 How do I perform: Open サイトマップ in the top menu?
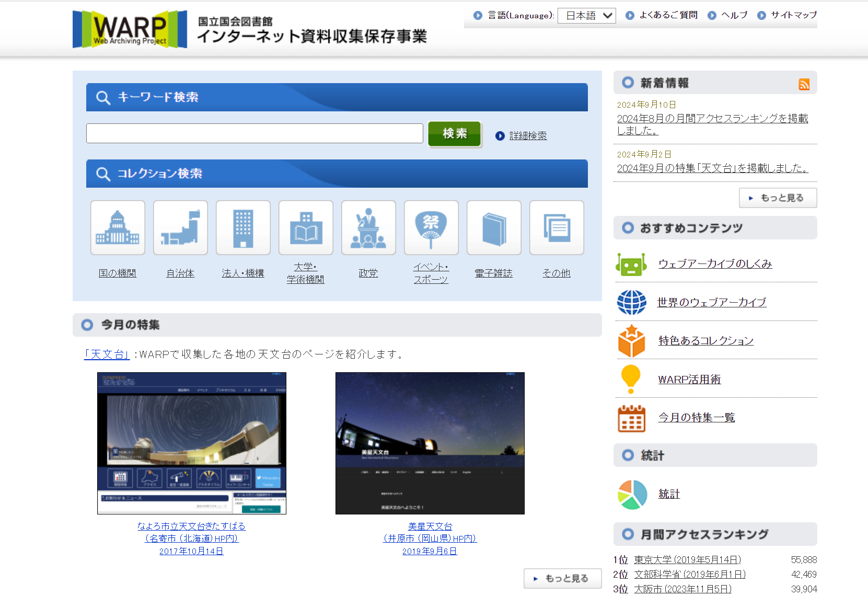point(794,15)
